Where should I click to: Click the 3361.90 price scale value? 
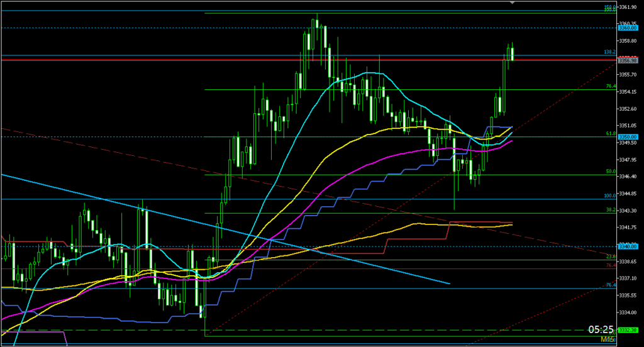(628, 7)
